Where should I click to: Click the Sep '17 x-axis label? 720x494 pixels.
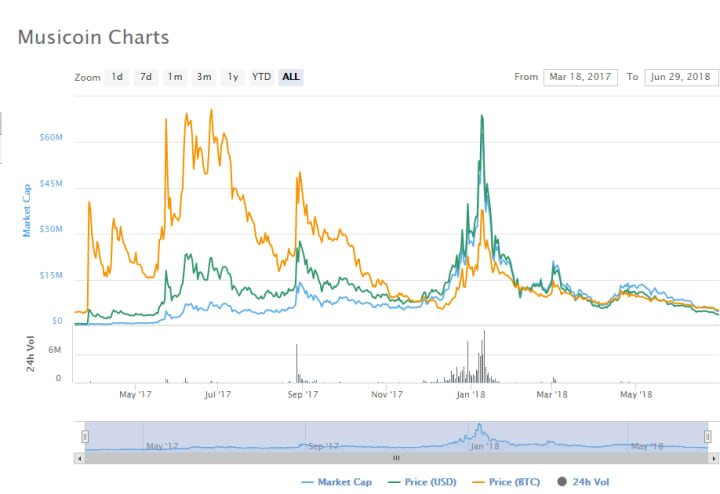pos(303,394)
